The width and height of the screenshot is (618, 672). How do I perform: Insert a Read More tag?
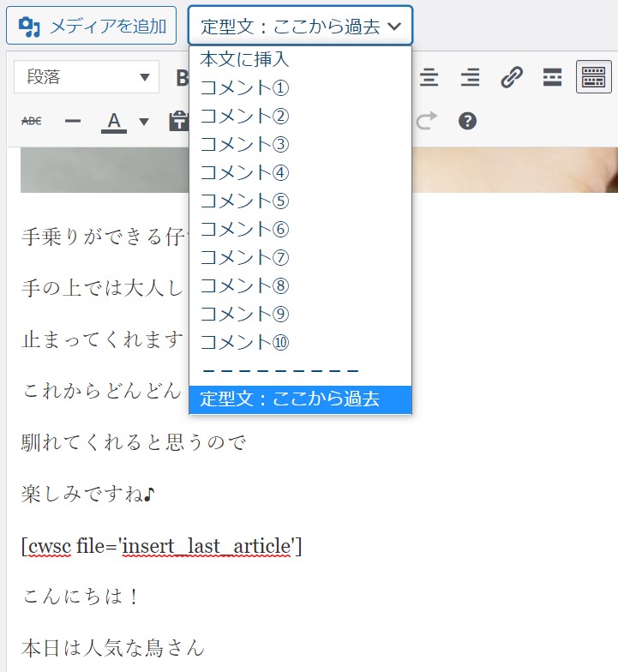pos(553,77)
